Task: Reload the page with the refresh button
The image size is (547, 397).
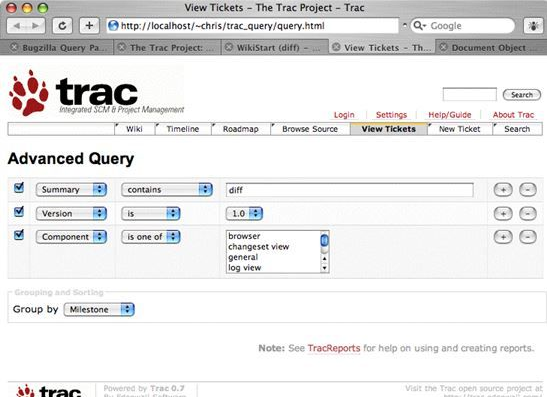Action: (62, 26)
